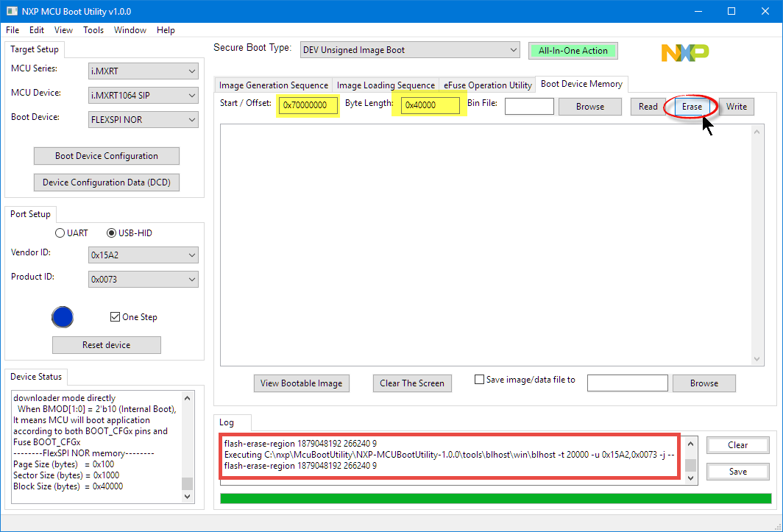Switch to Image Generation Sequence tab
This screenshot has width=783, height=532.
point(273,85)
